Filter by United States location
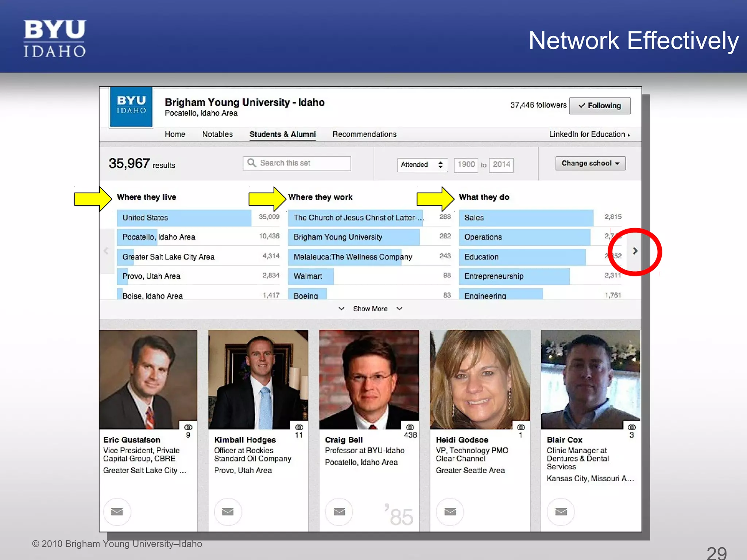Image resolution: width=747 pixels, height=560 pixels. point(198,218)
